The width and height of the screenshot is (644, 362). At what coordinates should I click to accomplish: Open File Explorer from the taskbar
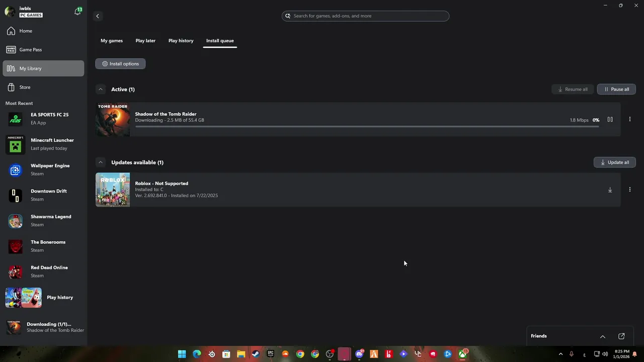point(241,354)
